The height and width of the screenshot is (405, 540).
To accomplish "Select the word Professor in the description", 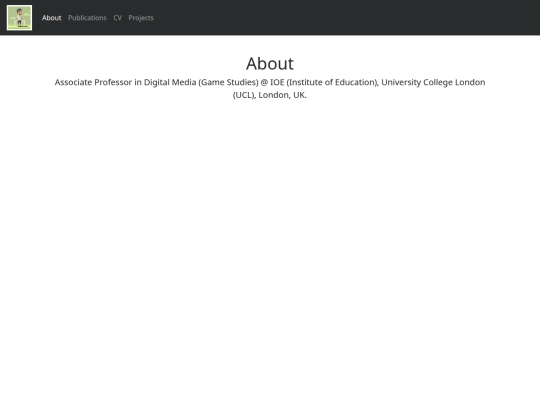I will pos(113,82).
